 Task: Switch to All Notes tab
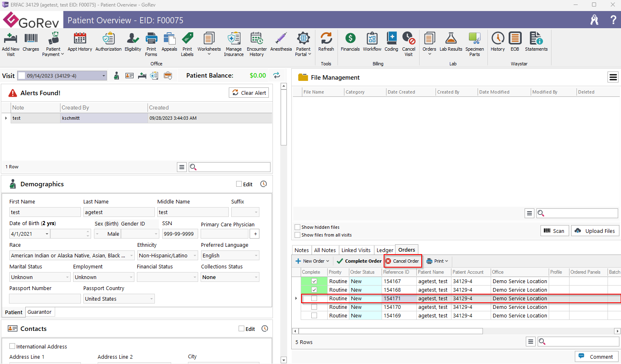click(x=325, y=250)
